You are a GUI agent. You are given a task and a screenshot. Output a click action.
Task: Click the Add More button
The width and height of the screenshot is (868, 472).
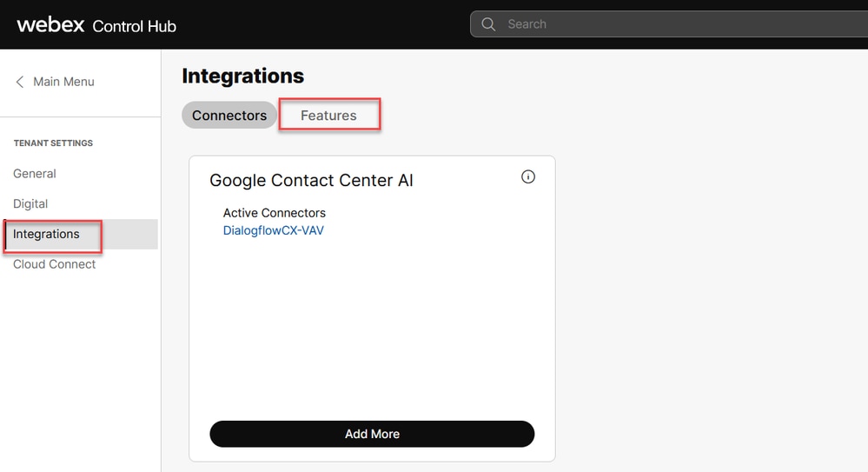click(372, 434)
